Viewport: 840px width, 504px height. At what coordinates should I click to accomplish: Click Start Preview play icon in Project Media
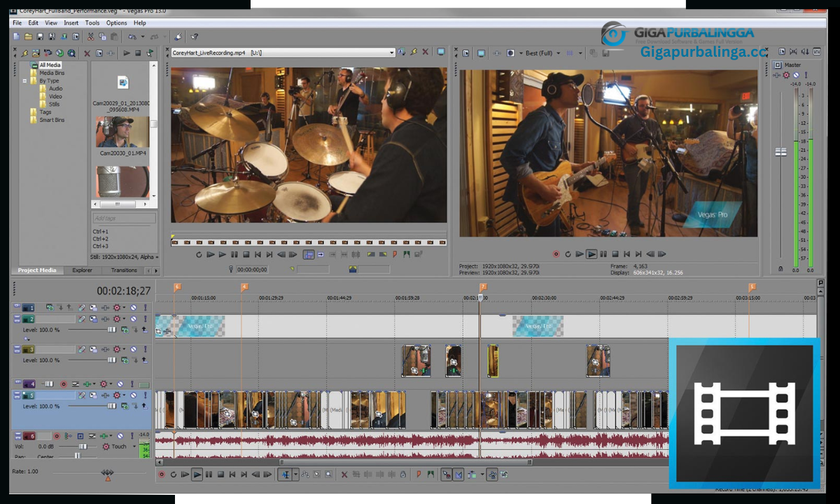pos(127,53)
